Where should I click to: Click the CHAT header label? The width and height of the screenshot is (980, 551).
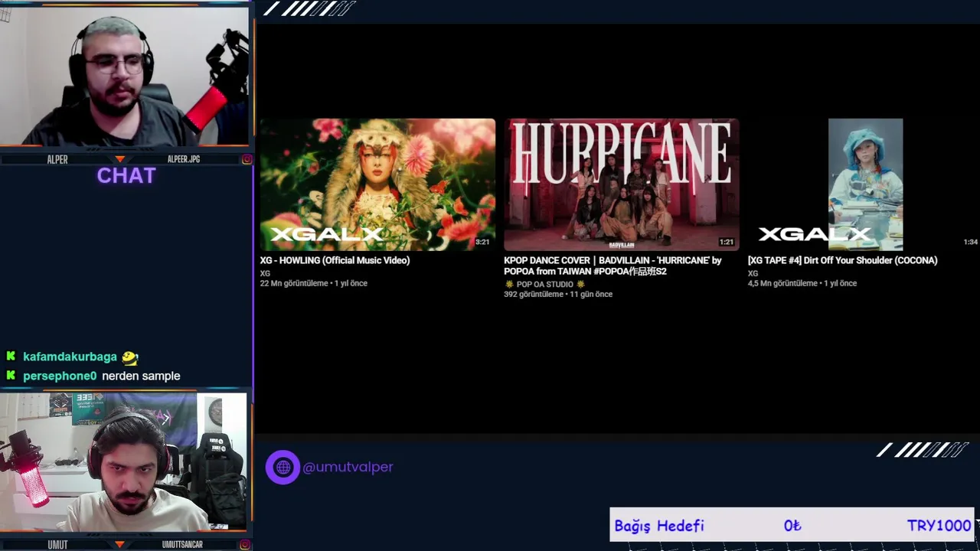126,175
